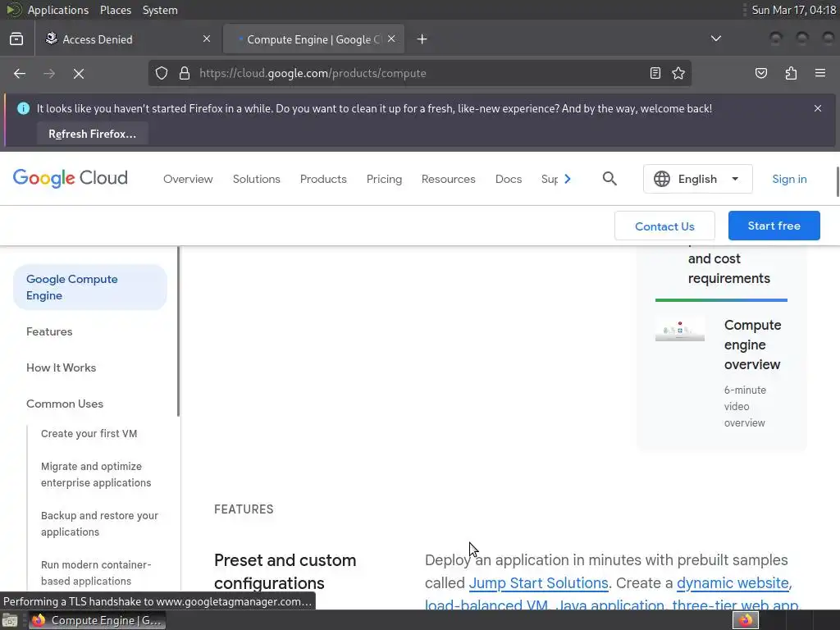The height and width of the screenshot is (630, 840).
Task: Click the Start free button
Action: [774, 226]
